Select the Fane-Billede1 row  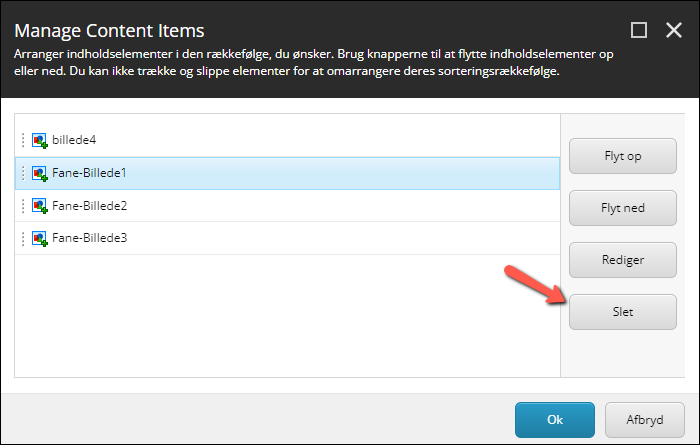[288, 173]
